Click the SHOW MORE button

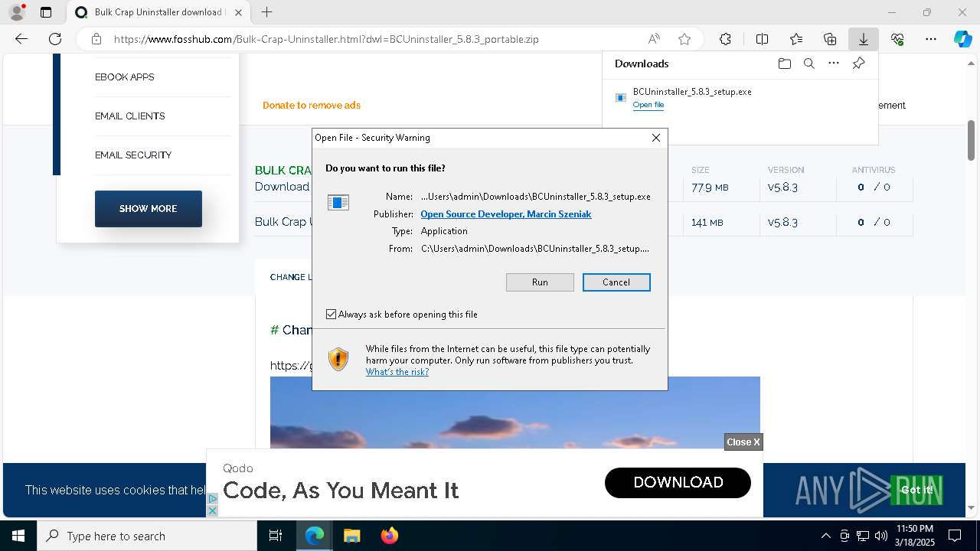(149, 209)
